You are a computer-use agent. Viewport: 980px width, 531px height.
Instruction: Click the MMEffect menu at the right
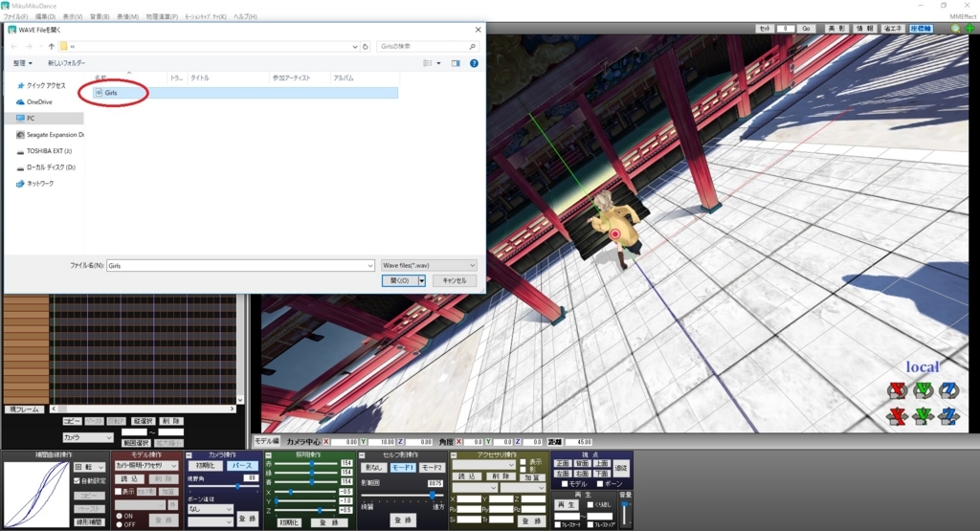click(963, 17)
